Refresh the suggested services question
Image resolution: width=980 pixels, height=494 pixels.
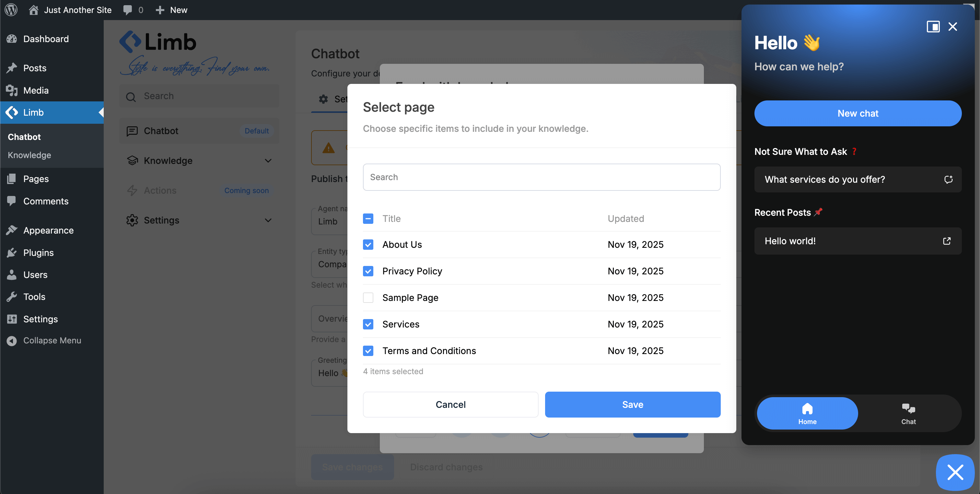coord(949,179)
